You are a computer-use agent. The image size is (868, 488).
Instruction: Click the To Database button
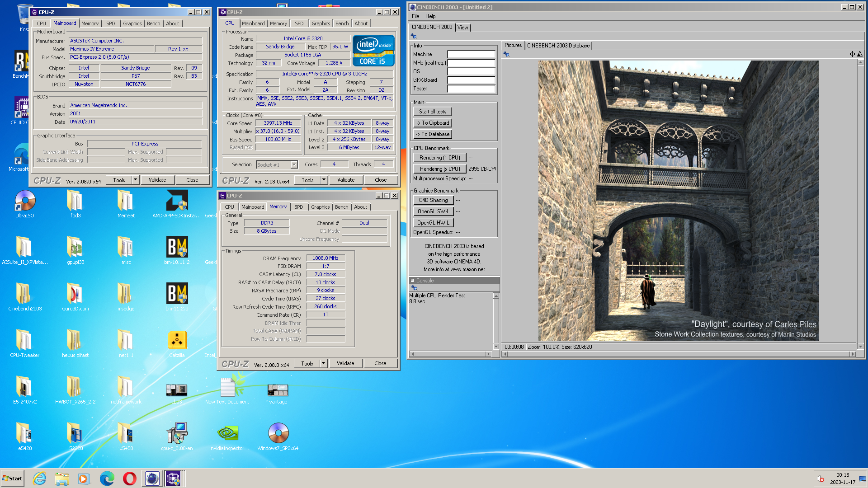433,134
